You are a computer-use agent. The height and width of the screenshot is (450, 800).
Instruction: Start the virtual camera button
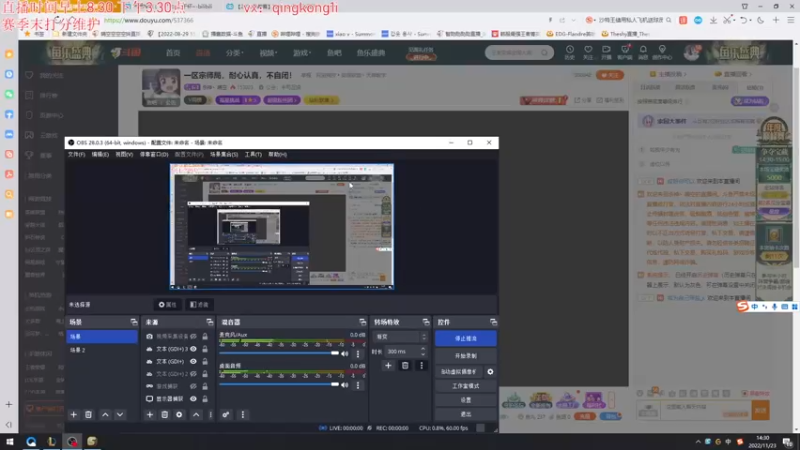tap(459, 372)
